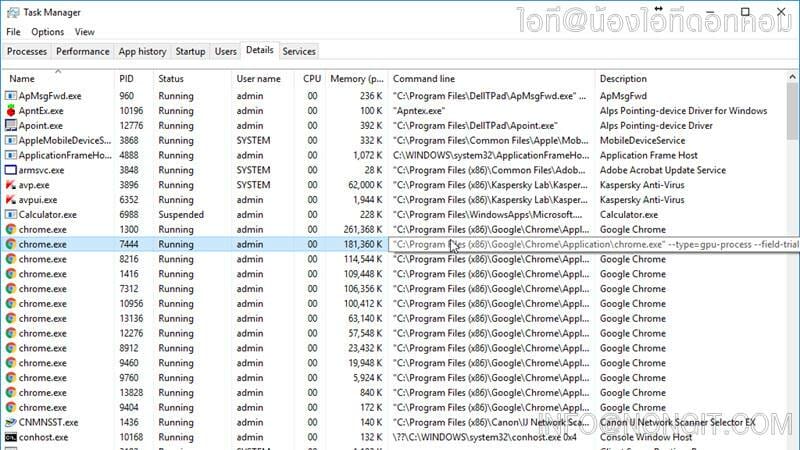This screenshot has width=800, height=450.
Task: Click the AppleMobileDeviceService process icon
Action: coord(11,140)
